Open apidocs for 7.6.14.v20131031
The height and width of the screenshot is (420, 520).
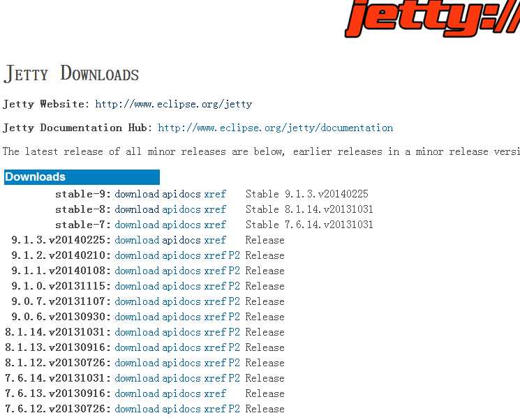(x=181, y=378)
